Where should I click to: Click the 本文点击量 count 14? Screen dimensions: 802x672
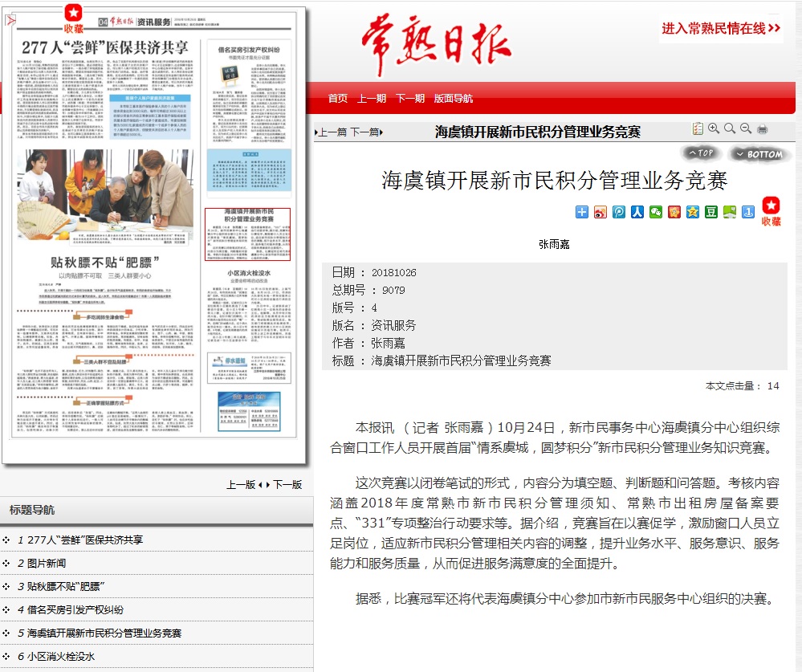pyautogui.click(x=773, y=386)
